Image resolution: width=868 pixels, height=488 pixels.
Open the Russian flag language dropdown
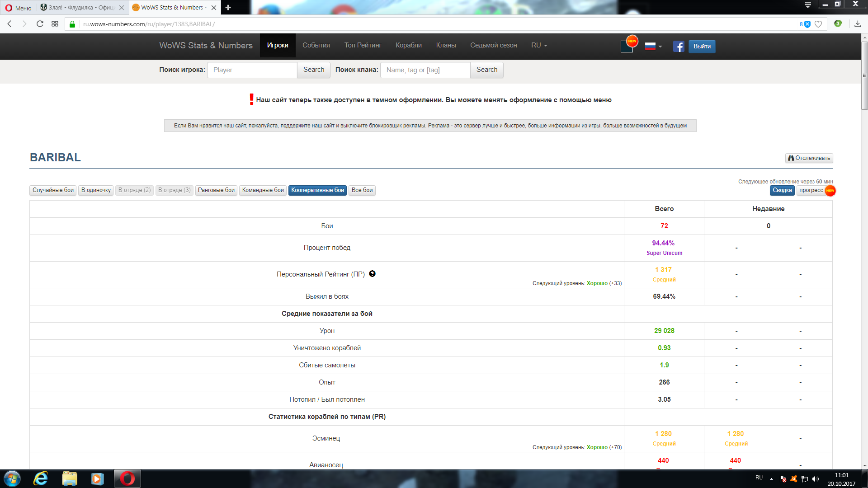[x=653, y=46]
